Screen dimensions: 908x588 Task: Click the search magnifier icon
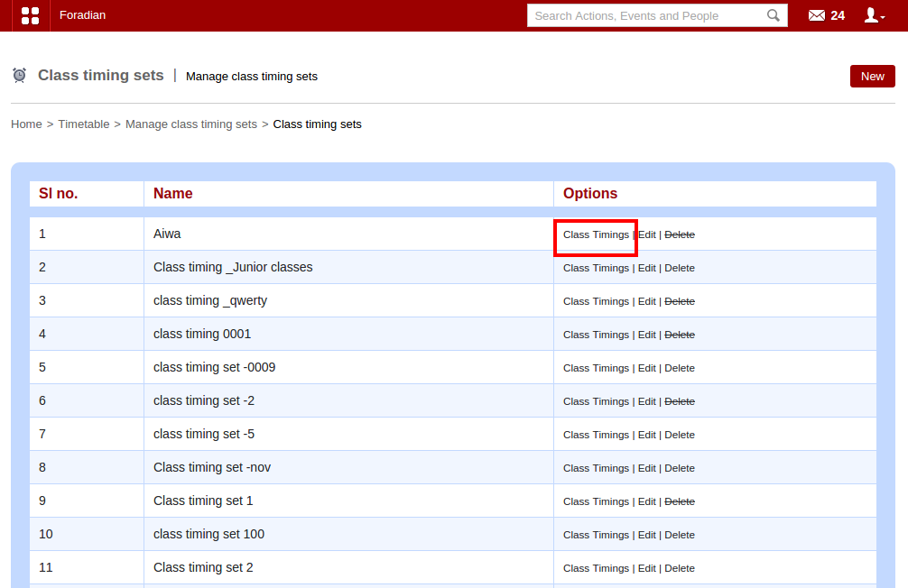point(774,15)
